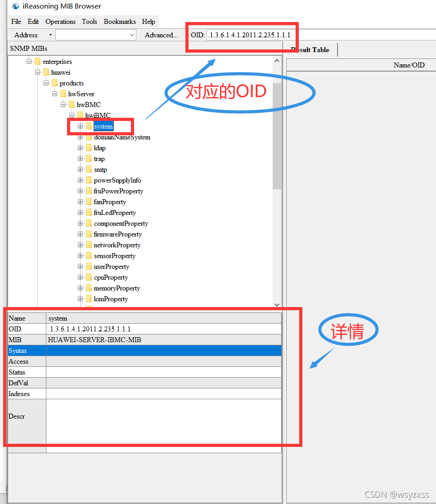Image resolution: width=436 pixels, height=504 pixels.
Task: Click the products folder icon
Action: click(x=54, y=83)
